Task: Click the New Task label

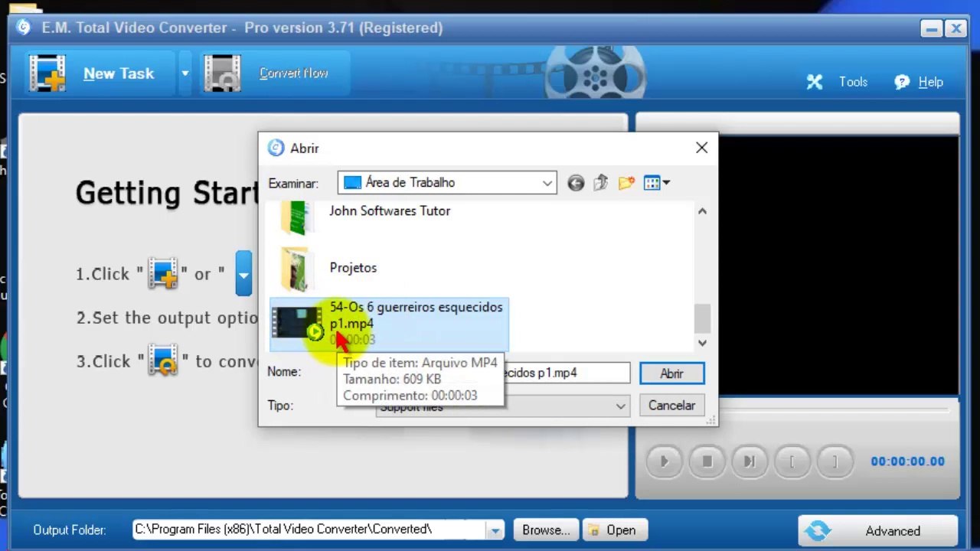Action: pos(119,73)
